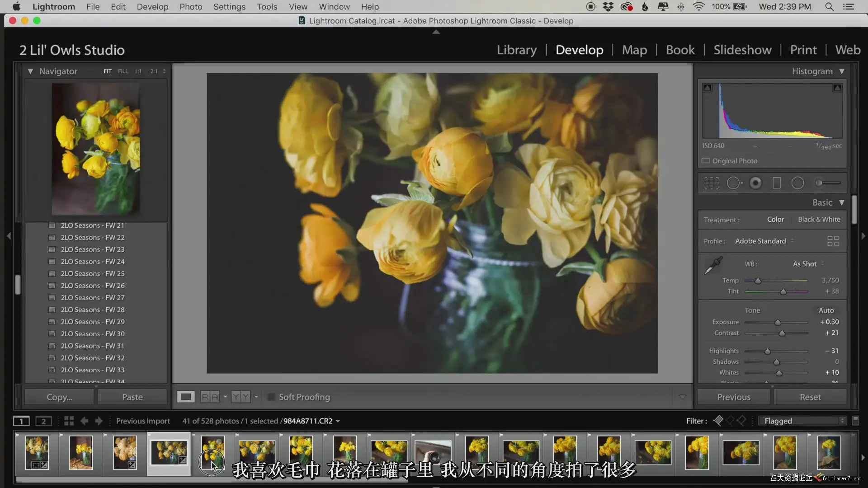Viewport: 868px width, 488px height.
Task: Click the Reset button
Action: click(810, 397)
